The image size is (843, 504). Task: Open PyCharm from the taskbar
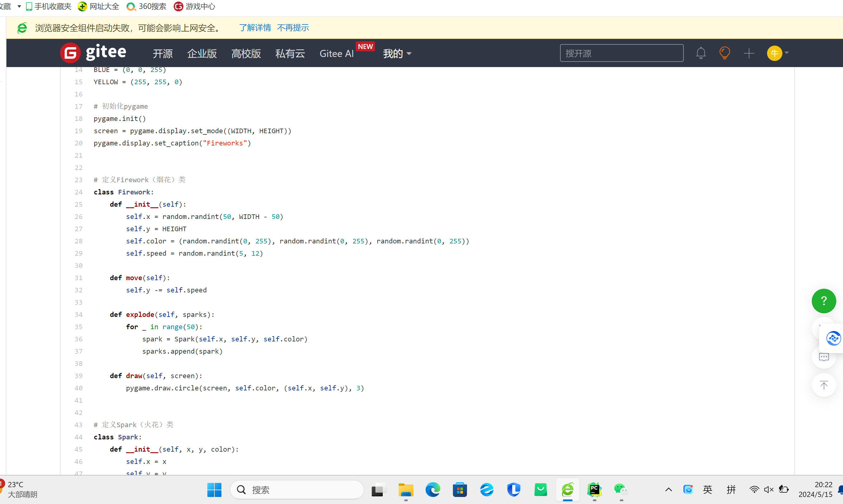tap(594, 489)
